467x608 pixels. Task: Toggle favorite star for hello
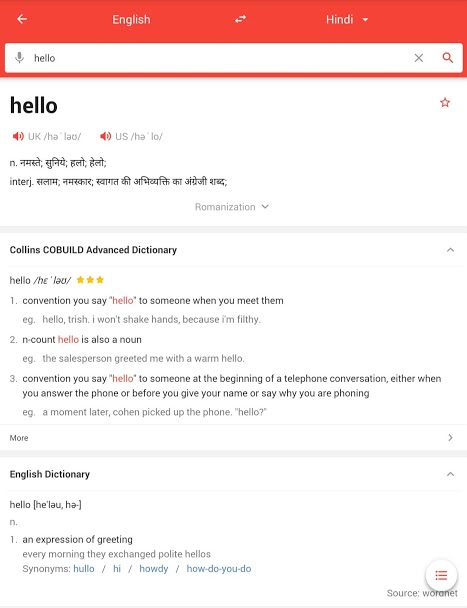[445, 102]
